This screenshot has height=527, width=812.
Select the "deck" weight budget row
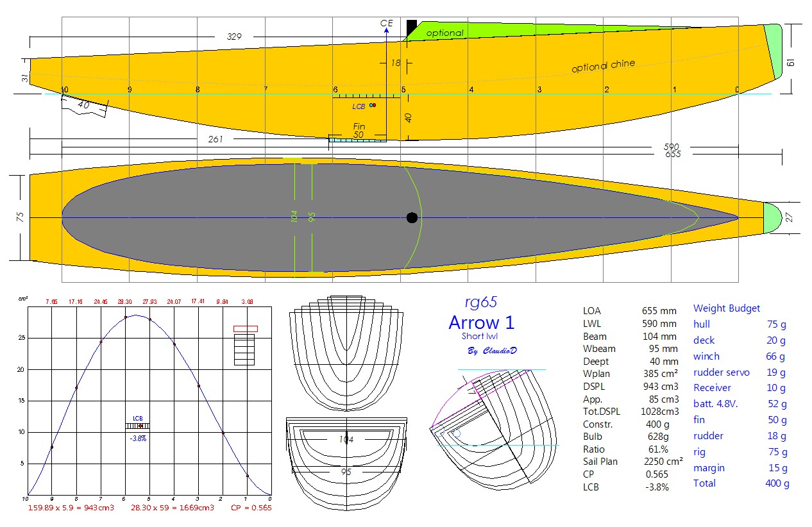pos(740,340)
